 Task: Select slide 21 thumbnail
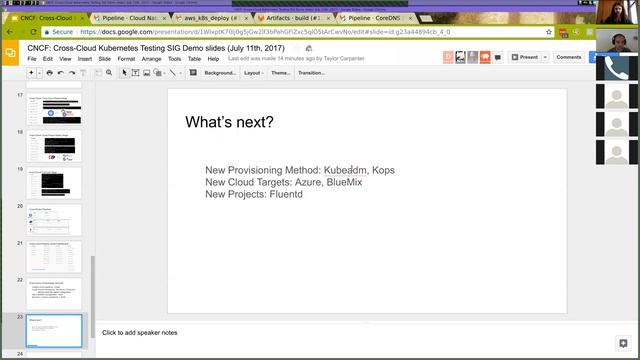[54, 257]
